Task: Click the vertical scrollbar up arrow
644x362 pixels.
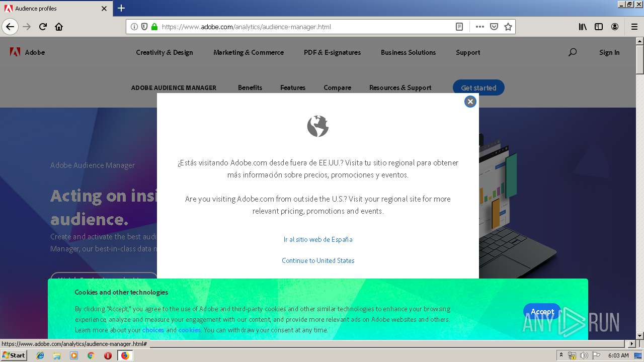Action: click(x=639, y=41)
